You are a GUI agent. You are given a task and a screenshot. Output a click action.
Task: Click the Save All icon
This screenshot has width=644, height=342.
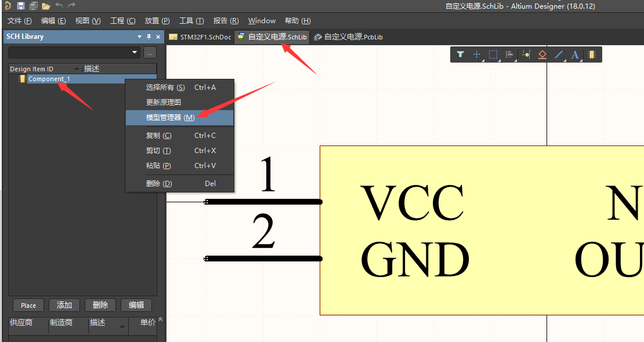click(33, 6)
